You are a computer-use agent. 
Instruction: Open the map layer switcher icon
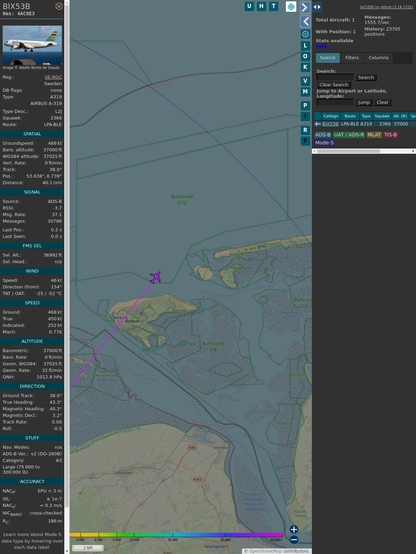point(291,7)
